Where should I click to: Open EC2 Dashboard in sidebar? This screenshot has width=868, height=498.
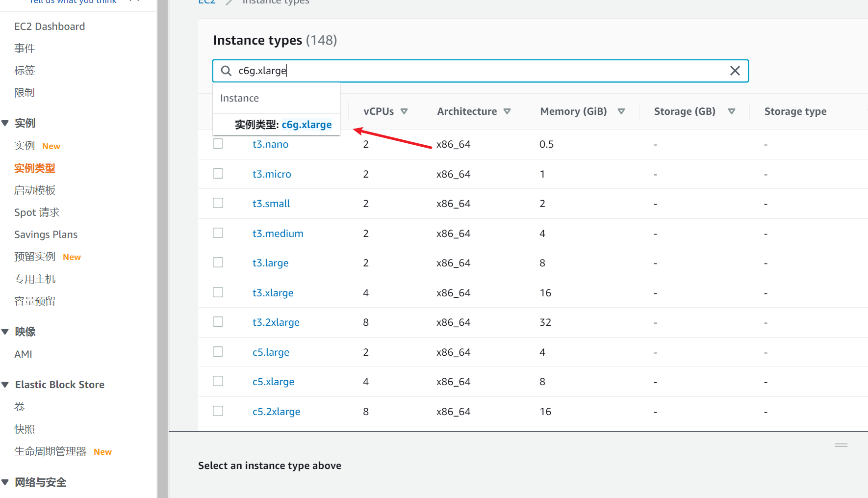[x=50, y=26]
